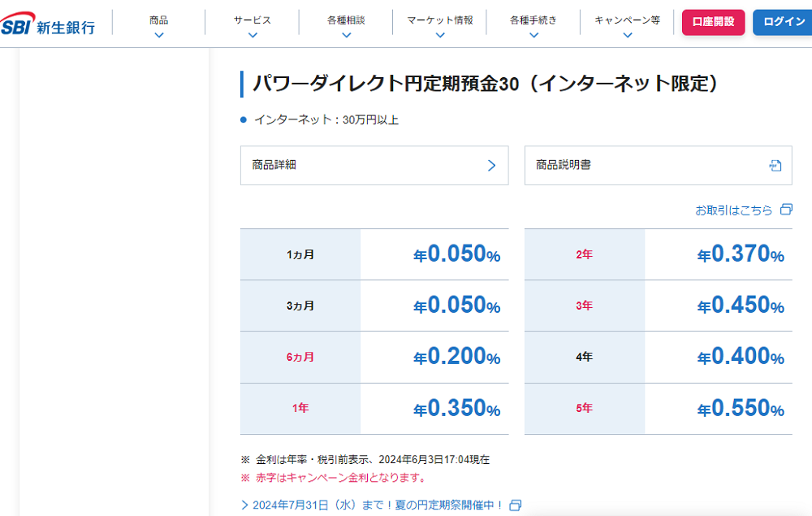Image resolution: width=812 pixels, height=516 pixels.
Task: Expand the chevron under サービス
Action: (x=253, y=35)
